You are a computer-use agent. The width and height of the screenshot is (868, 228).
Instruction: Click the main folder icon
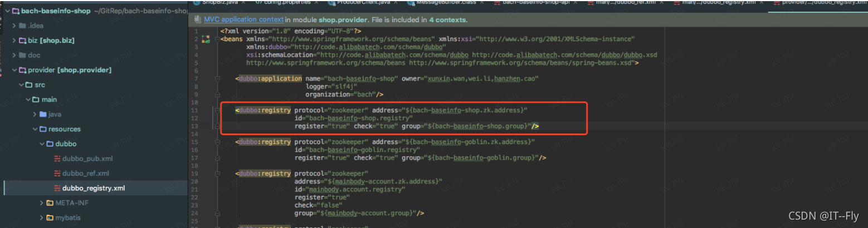[x=36, y=100]
